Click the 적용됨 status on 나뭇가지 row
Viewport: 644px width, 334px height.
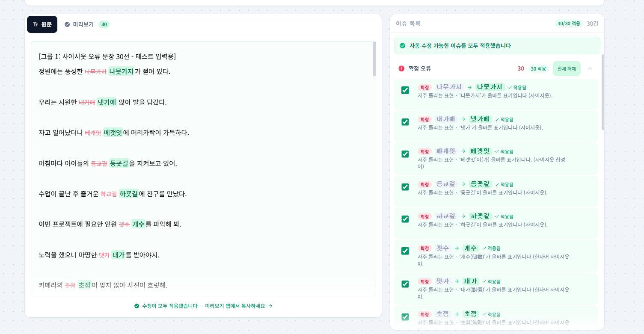517,87
